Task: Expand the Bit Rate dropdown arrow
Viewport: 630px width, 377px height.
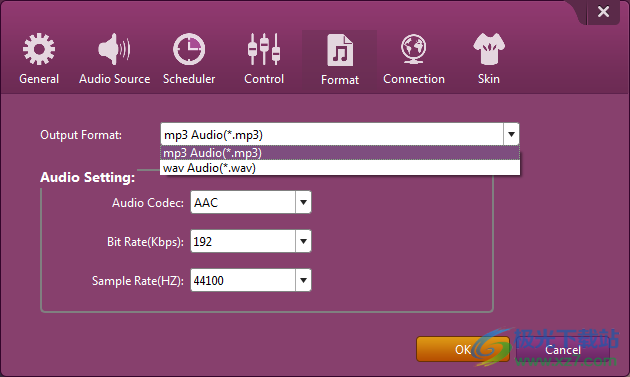Action: coord(303,241)
